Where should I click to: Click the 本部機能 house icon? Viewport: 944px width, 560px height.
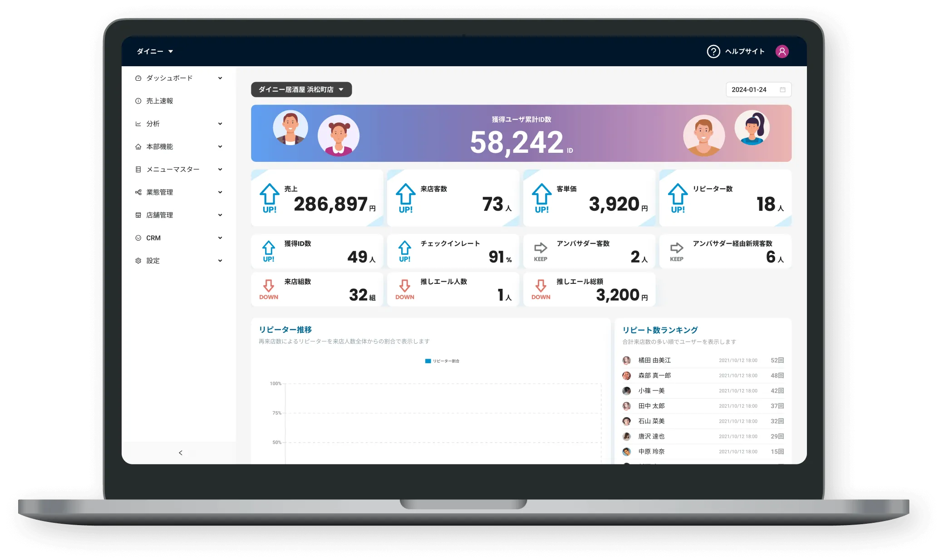tap(138, 146)
